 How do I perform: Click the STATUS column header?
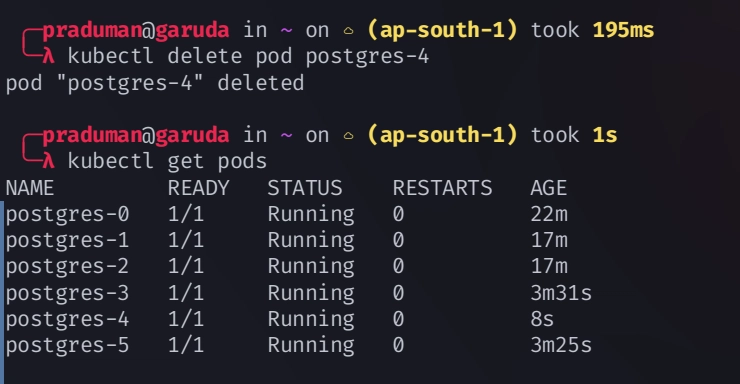pos(305,188)
